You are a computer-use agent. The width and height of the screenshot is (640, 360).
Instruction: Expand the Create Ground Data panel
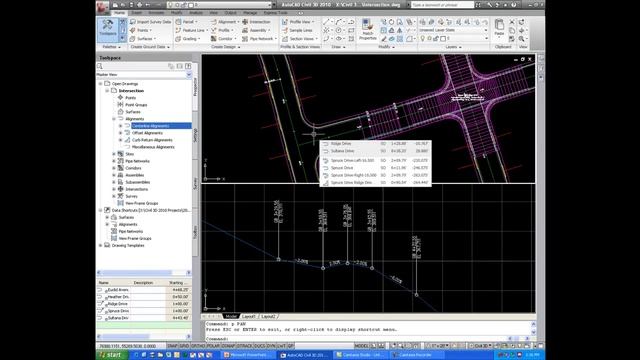[x=150, y=47]
